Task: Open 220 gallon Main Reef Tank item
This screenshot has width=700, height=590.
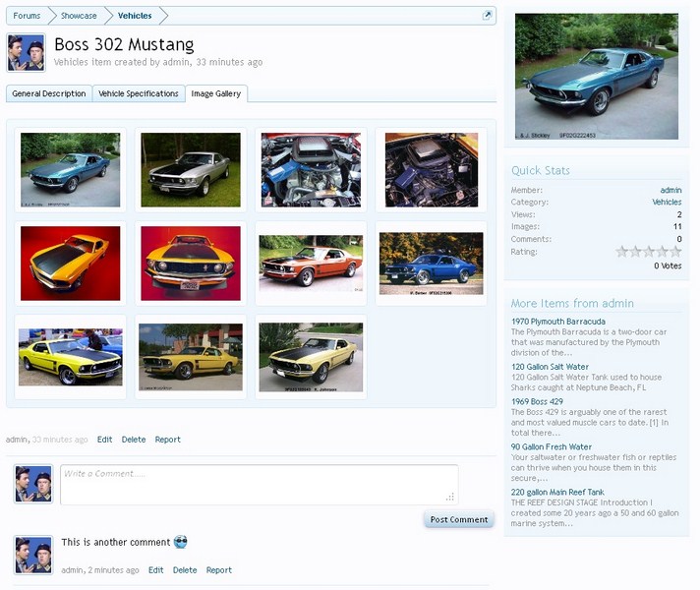Action: [557, 492]
